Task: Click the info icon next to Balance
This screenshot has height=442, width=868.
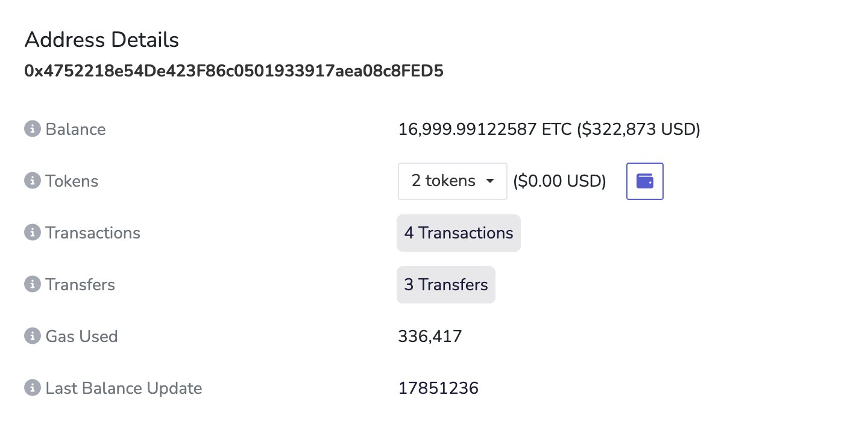Action: point(31,129)
